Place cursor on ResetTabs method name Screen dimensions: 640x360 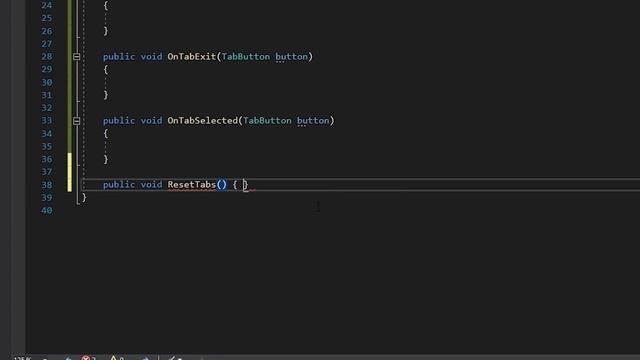click(x=191, y=184)
